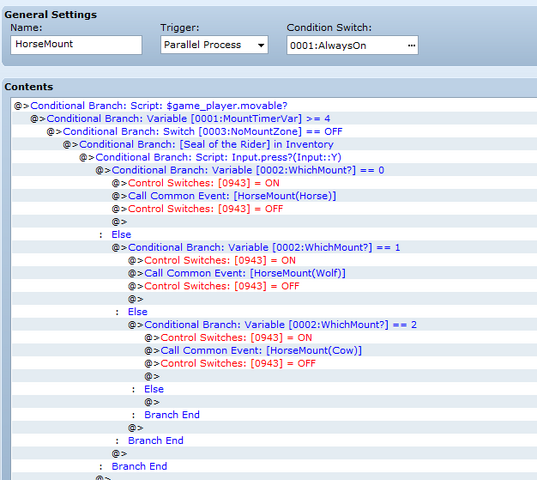Select the MountTimerVar >= 4 conditional branch line

(274, 118)
